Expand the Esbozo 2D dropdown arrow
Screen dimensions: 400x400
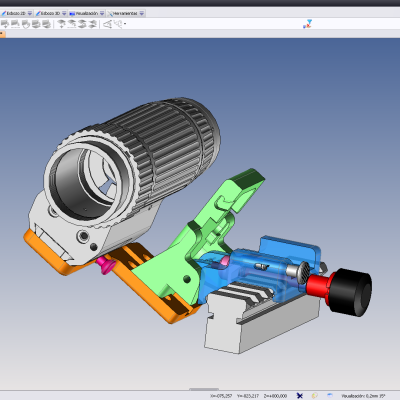click(x=30, y=13)
